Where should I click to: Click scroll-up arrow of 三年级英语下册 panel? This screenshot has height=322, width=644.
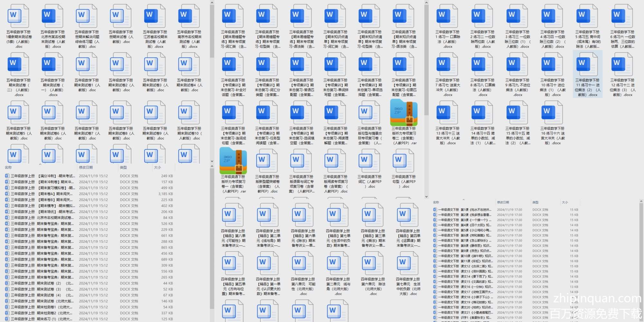coord(426,3)
